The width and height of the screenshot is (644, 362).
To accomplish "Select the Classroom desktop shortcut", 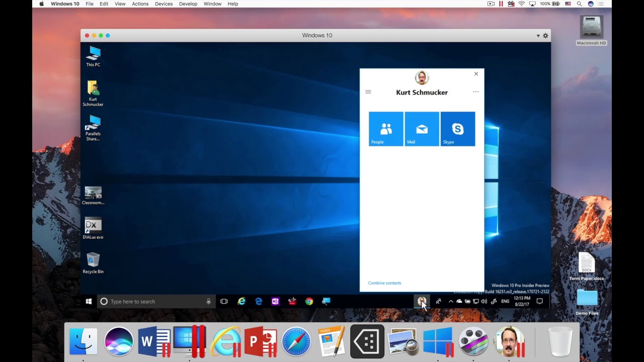I will (93, 196).
